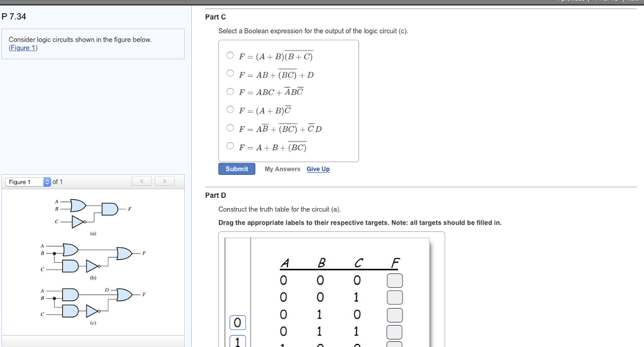Open the Figure 1 hyperlink

23,48
